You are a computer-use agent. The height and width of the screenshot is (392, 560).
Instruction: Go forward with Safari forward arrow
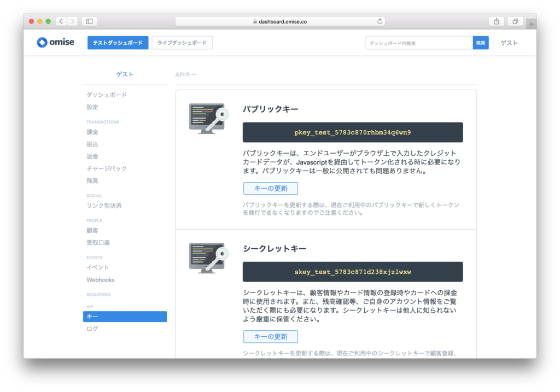coord(73,21)
